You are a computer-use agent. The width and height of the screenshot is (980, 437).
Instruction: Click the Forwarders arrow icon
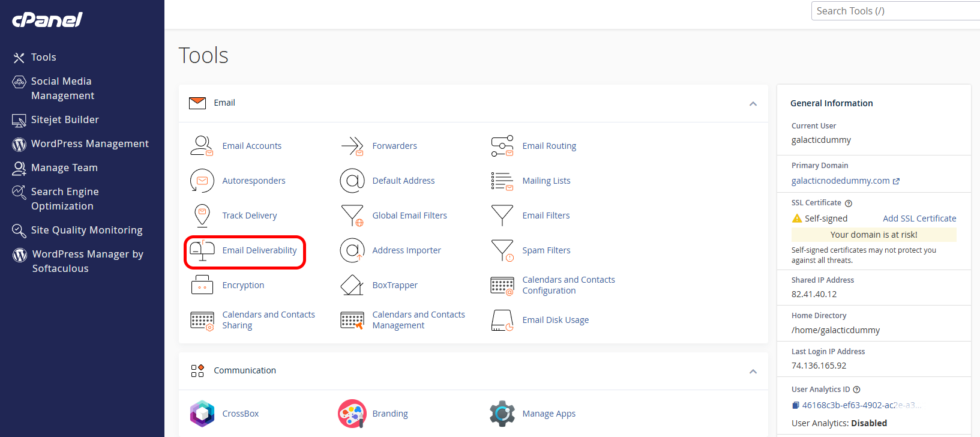(352, 146)
